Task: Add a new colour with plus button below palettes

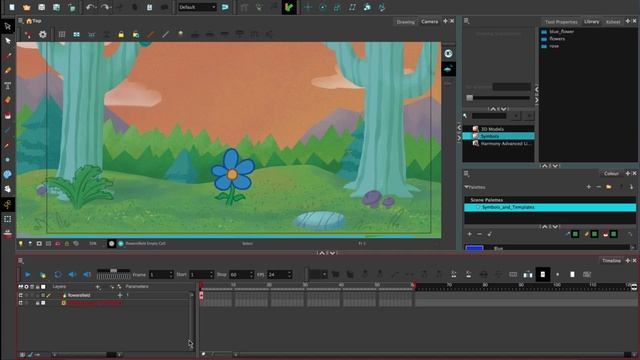Action: (x=469, y=234)
